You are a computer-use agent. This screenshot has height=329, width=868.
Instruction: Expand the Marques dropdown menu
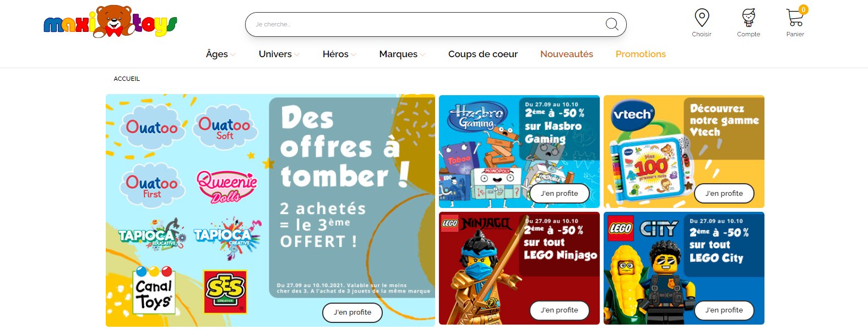[x=402, y=54]
